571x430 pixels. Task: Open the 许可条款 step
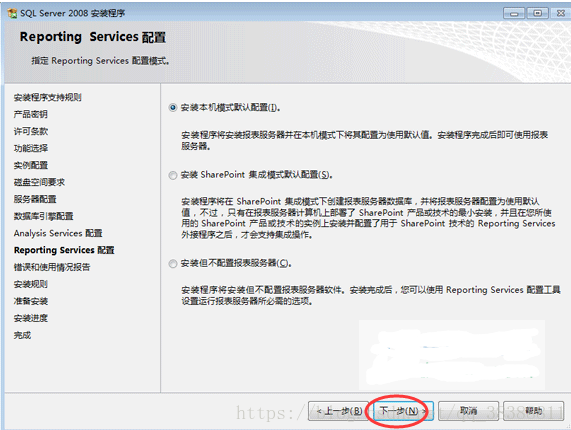click(31, 131)
